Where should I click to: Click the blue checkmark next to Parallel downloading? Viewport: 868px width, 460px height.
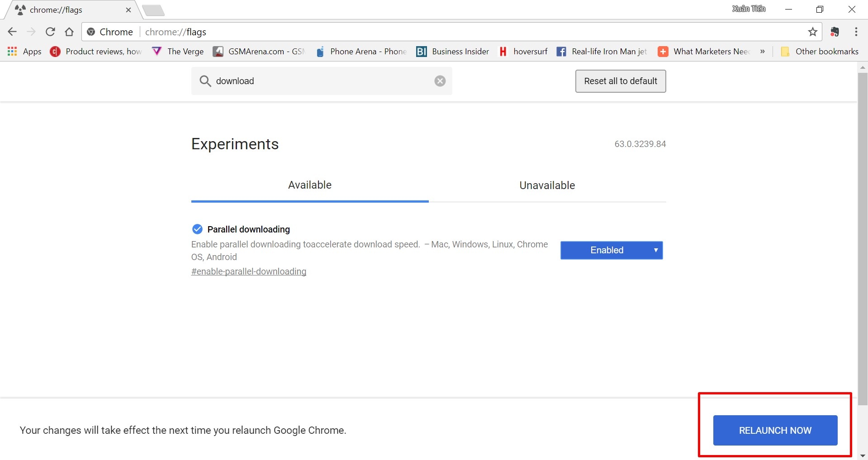[x=197, y=229]
